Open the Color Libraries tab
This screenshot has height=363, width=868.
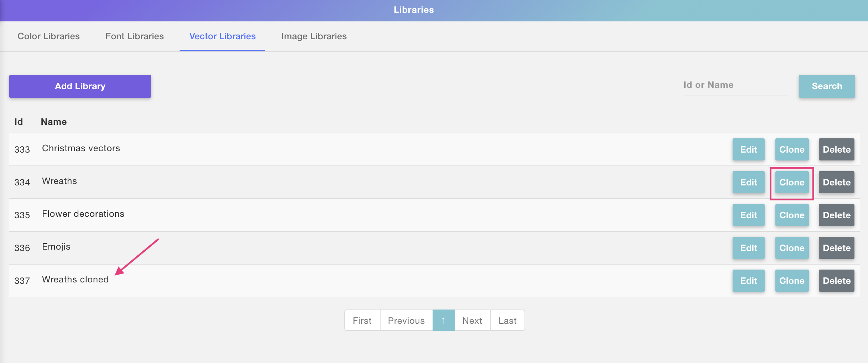48,36
